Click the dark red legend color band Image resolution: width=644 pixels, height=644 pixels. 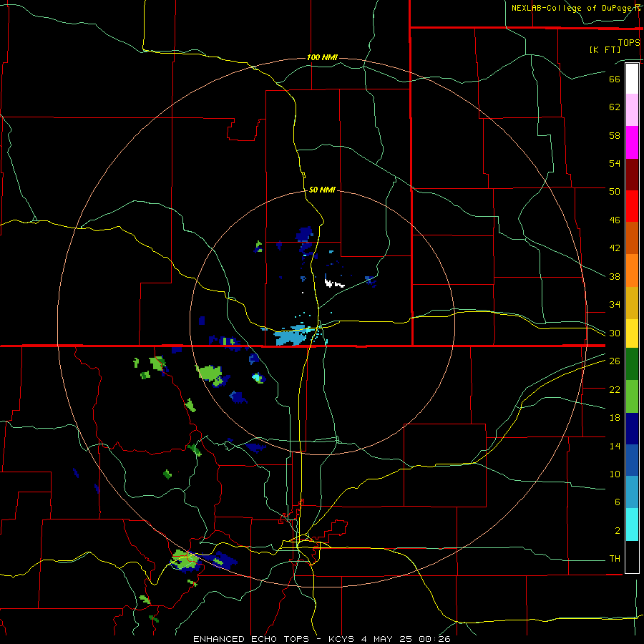click(x=632, y=175)
